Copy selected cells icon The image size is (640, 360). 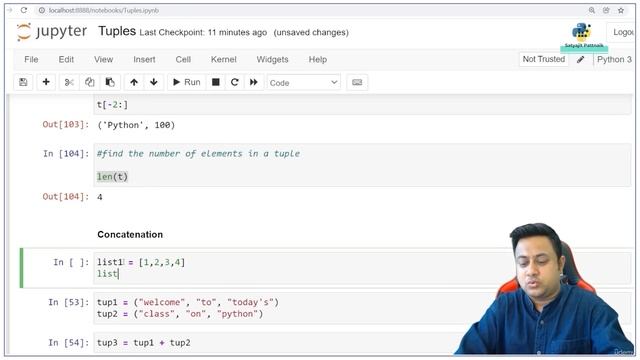(x=89, y=82)
